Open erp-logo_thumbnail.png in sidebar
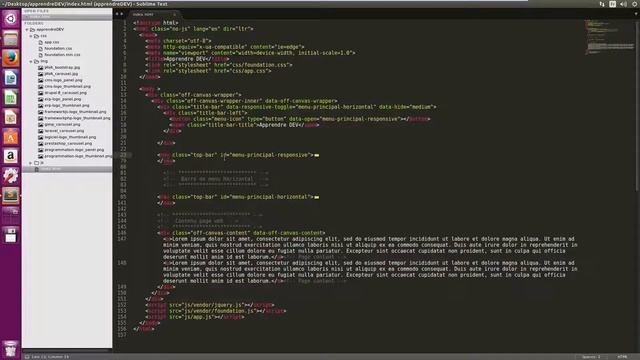 click(x=67, y=105)
